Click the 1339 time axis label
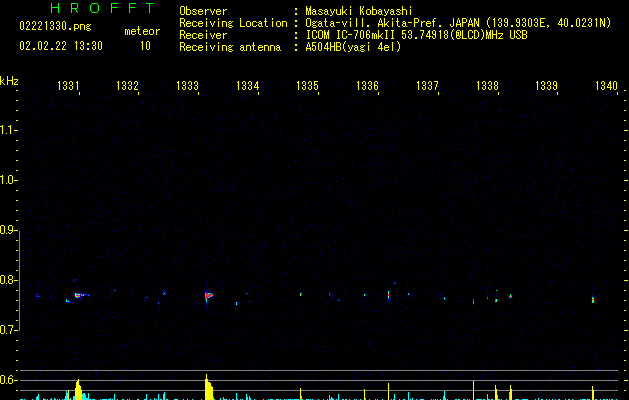Screen dimensions: 629x400 coord(546,85)
